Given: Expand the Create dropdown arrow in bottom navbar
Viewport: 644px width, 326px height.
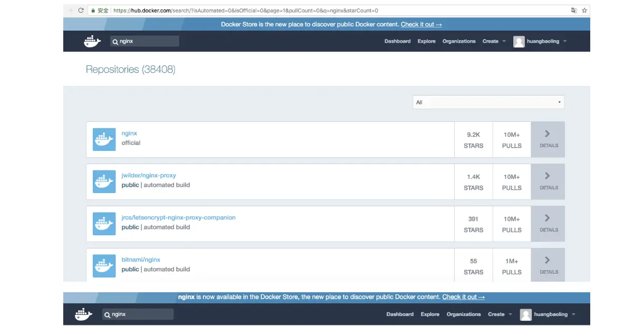Looking at the screenshot, I should pos(510,314).
